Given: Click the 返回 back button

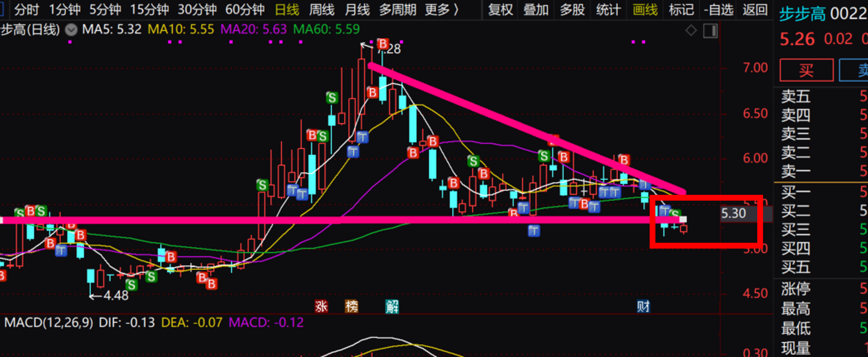Looking at the screenshot, I should point(755,10).
